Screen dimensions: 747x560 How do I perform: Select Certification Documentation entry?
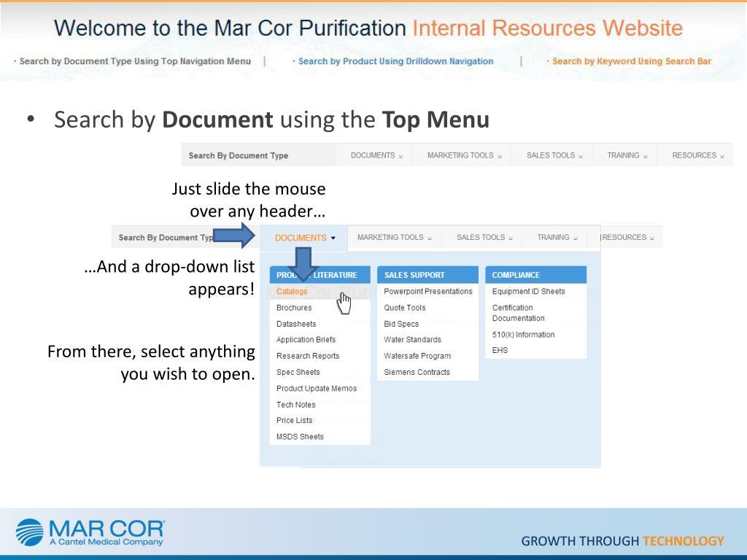[x=519, y=313]
